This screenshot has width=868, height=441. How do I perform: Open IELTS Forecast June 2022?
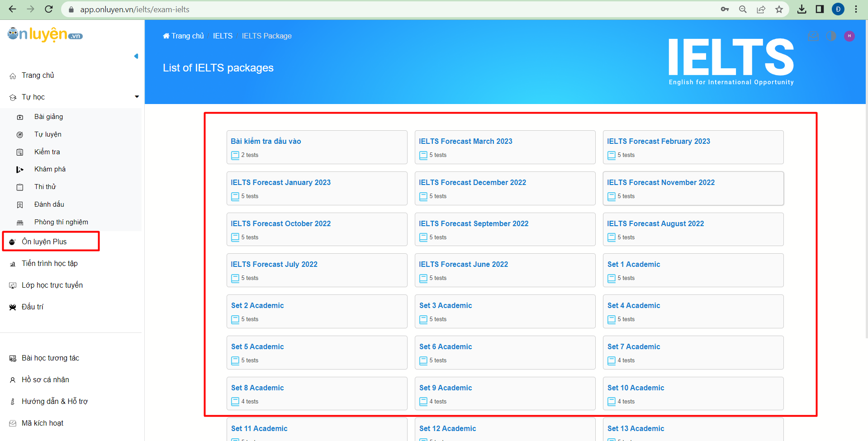tap(505, 270)
